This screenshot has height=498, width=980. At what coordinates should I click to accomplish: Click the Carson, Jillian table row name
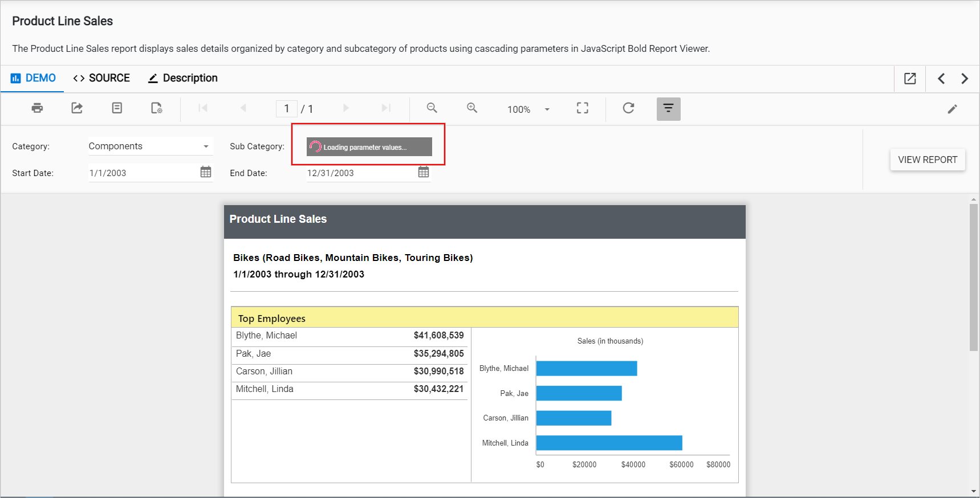pyautogui.click(x=264, y=372)
